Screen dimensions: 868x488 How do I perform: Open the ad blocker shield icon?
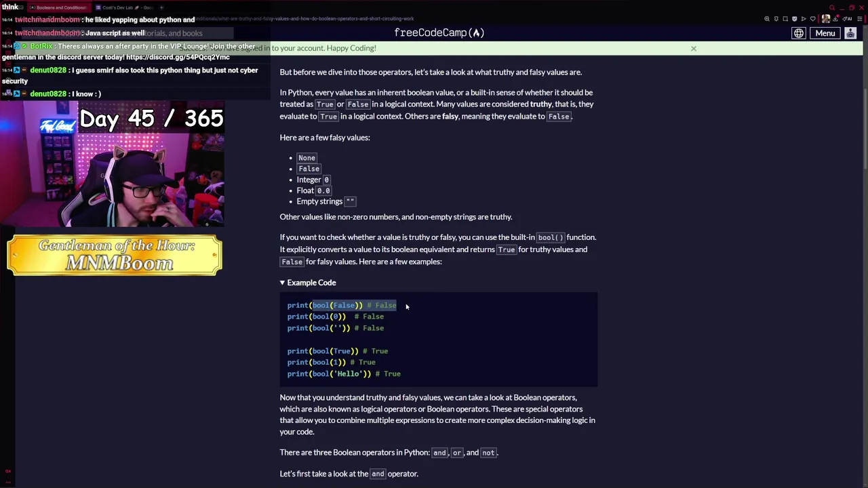tap(795, 19)
